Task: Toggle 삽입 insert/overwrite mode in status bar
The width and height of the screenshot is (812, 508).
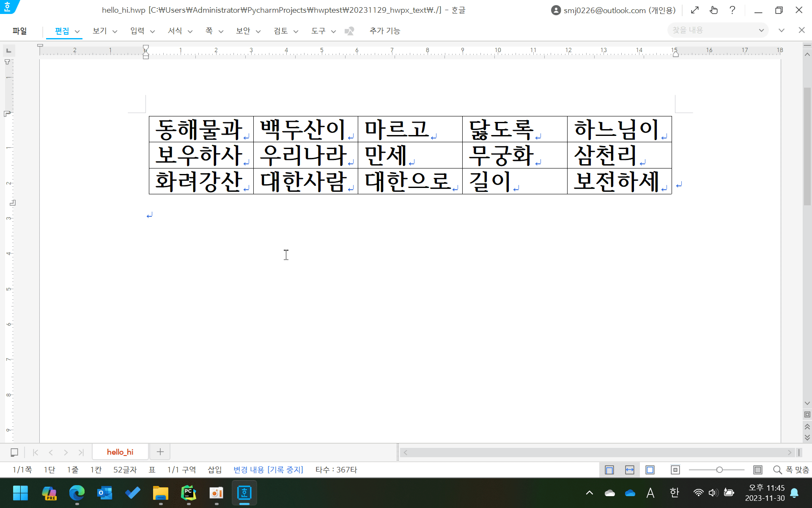Action: coord(214,470)
